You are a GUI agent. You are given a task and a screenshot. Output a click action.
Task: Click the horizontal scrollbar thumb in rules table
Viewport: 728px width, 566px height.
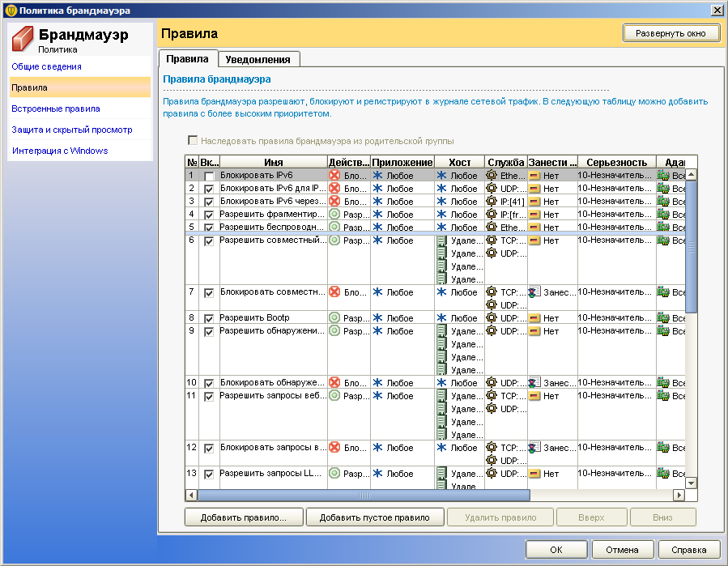(x=364, y=495)
